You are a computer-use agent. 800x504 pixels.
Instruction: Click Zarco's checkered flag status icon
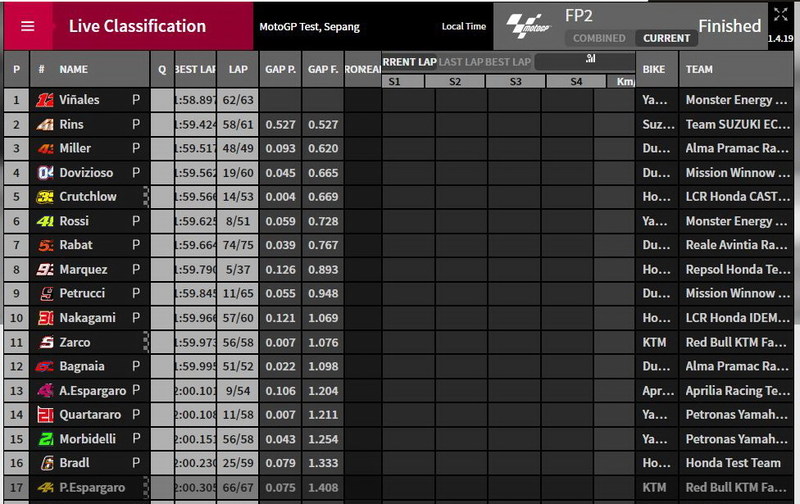(x=146, y=342)
